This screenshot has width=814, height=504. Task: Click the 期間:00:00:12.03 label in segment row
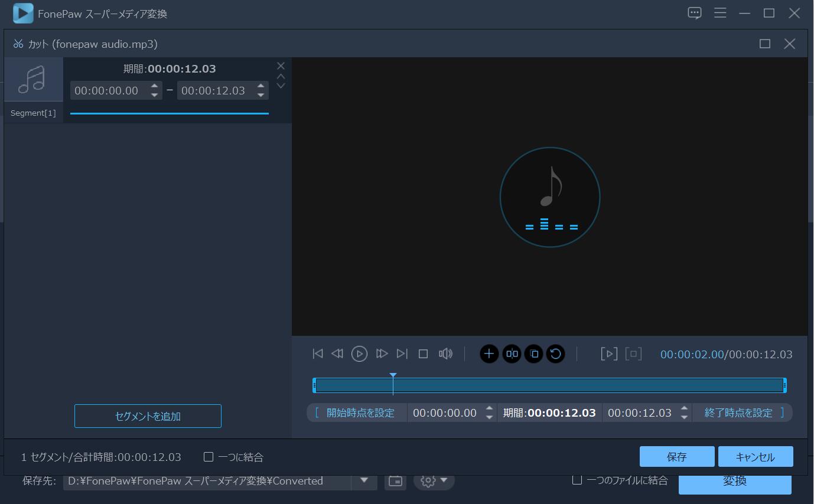[x=170, y=68]
